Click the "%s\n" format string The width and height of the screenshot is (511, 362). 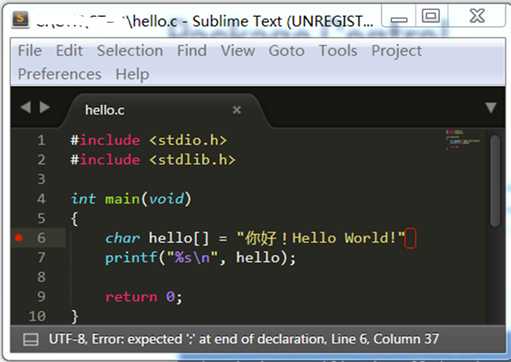point(192,258)
